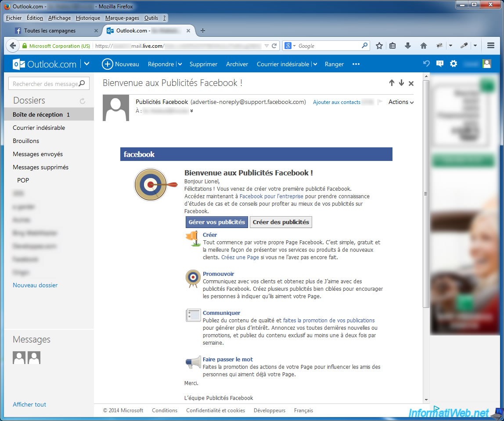Open the bookmarks list icon
The height and width of the screenshot is (421, 504).
pyautogui.click(x=392, y=46)
